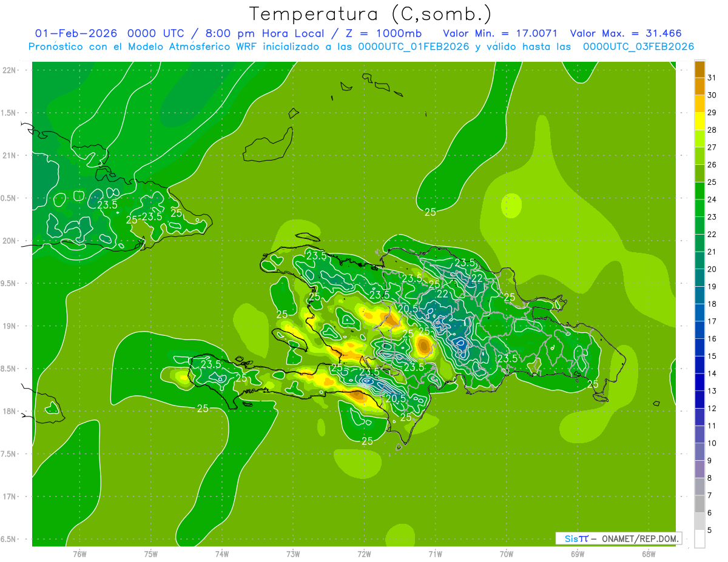728x562 pixels.
Task: Pick the yellow swatch between legend values 28 and 29
Action: (699, 121)
